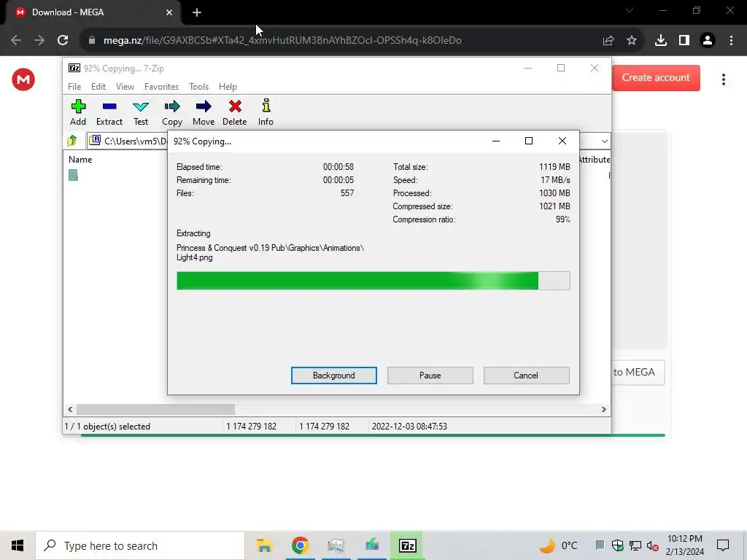Click the up-folder icon beside the address bar

point(72,141)
